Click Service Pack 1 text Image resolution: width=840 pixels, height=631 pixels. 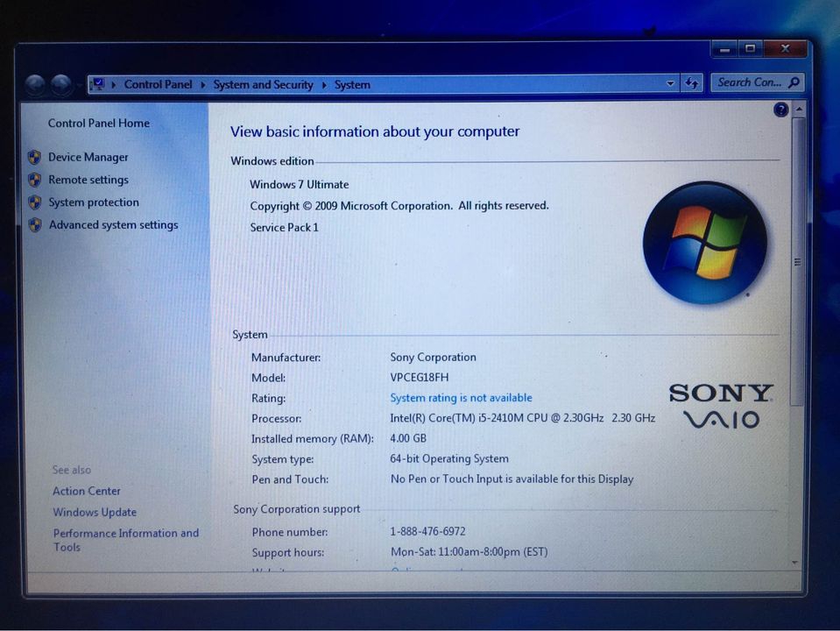point(285,227)
